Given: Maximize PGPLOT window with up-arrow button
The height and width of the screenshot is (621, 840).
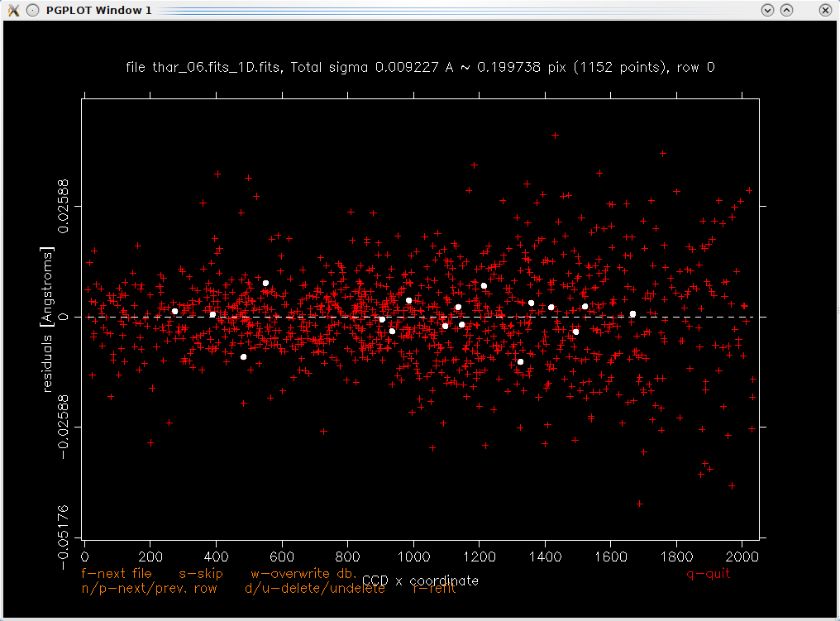Looking at the screenshot, I should tap(786, 10).
